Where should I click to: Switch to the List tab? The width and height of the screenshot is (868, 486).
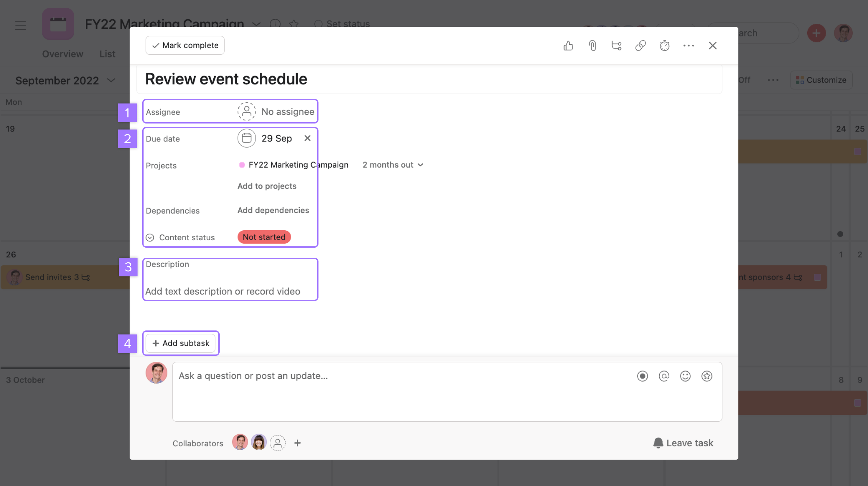[107, 54]
